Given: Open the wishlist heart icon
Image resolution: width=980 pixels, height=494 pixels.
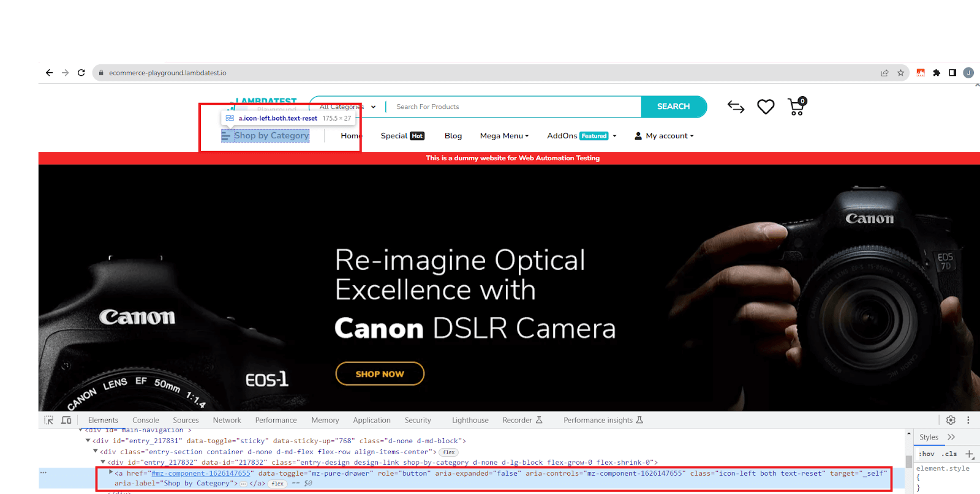Looking at the screenshot, I should [766, 107].
